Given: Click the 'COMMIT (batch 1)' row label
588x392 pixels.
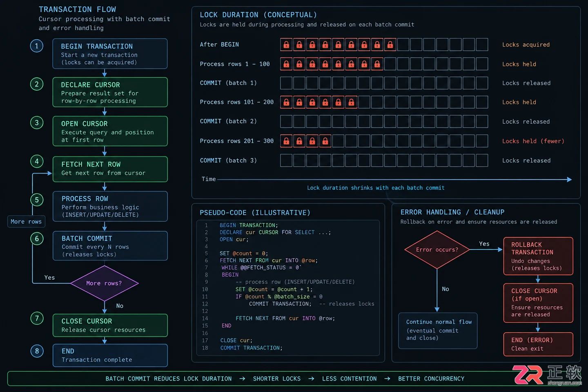Looking at the screenshot, I should (228, 83).
